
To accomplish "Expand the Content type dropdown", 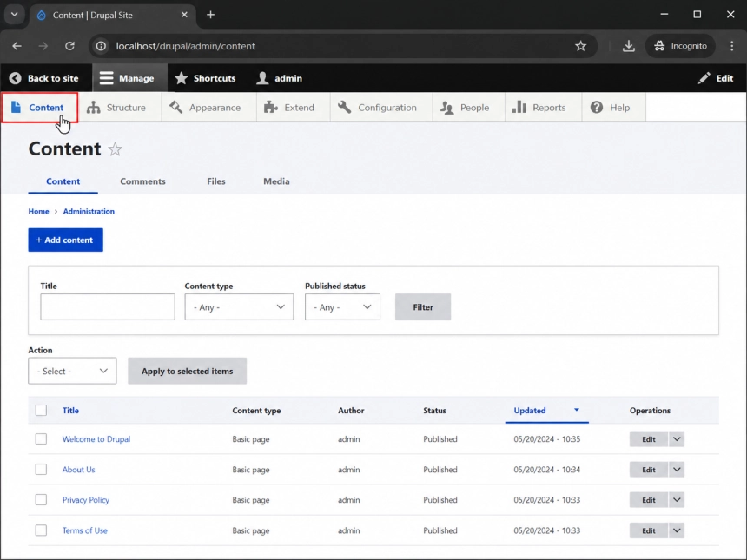I will 239,307.
